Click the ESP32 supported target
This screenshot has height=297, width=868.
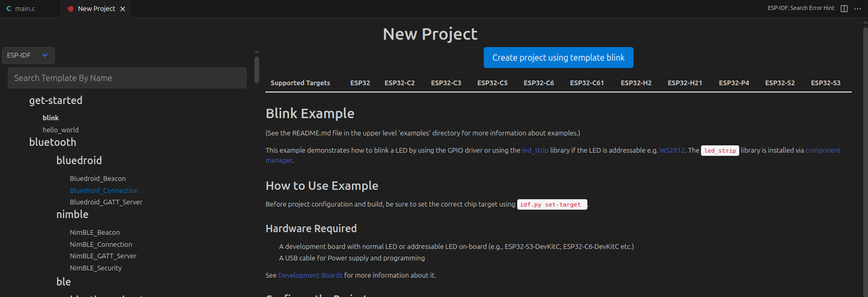(360, 83)
